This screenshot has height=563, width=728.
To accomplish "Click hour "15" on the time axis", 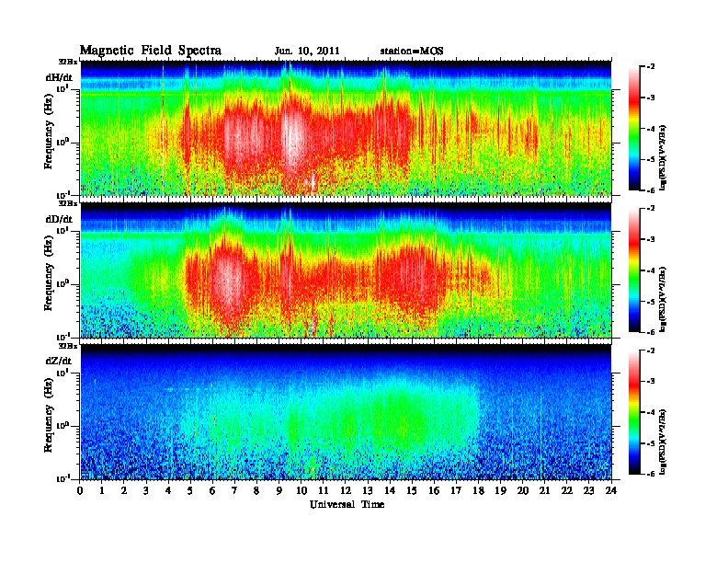I will [x=412, y=490].
